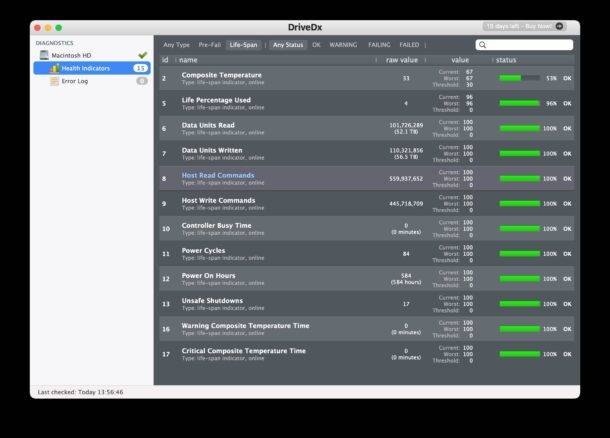Screen dimensions: 610x438
Task: Select Critical Composite Temperature Time row
Action: pos(366,354)
